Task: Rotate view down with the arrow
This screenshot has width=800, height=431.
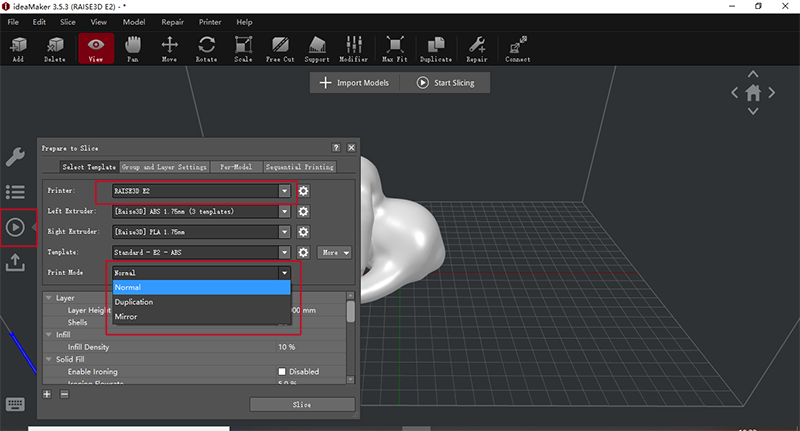Action: click(x=753, y=111)
